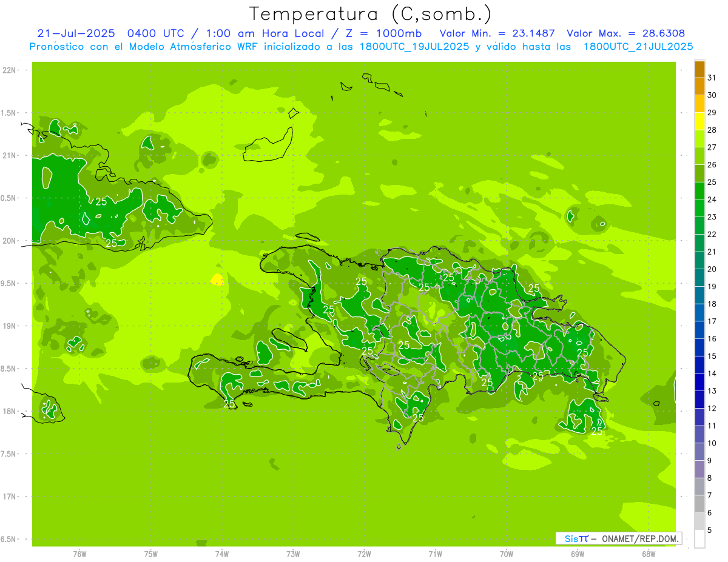Viewport: 728px width, 562px height.
Task: Click the '69W' longitude axis label
Action: pyautogui.click(x=578, y=554)
